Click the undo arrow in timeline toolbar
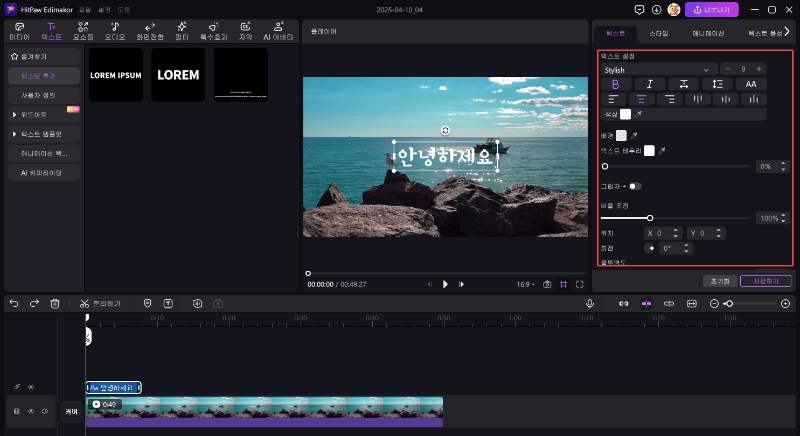This screenshot has height=436, width=800. point(14,303)
